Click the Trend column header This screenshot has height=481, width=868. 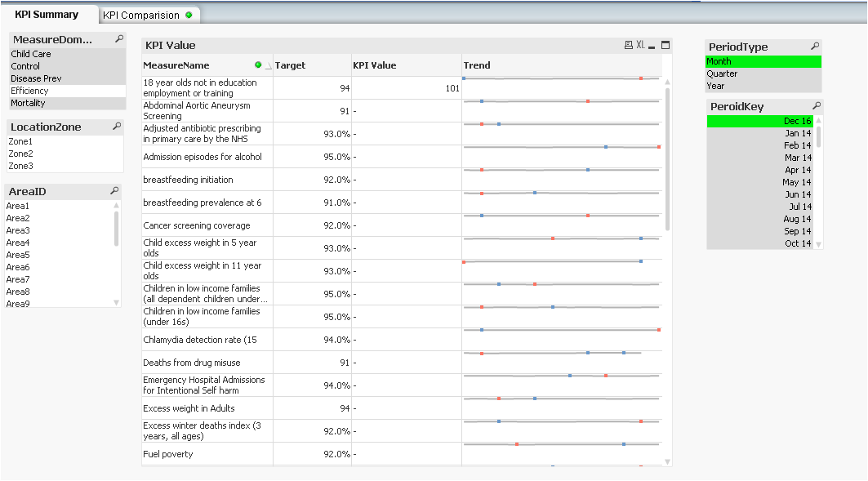coord(478,65)
